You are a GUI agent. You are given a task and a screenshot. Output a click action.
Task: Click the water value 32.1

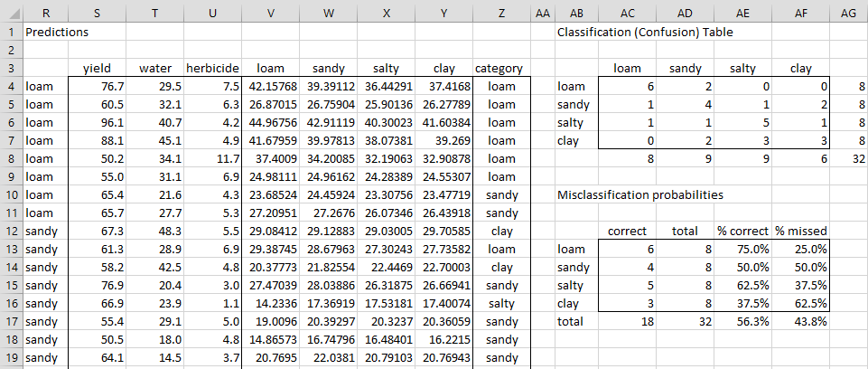click(155, 105)
